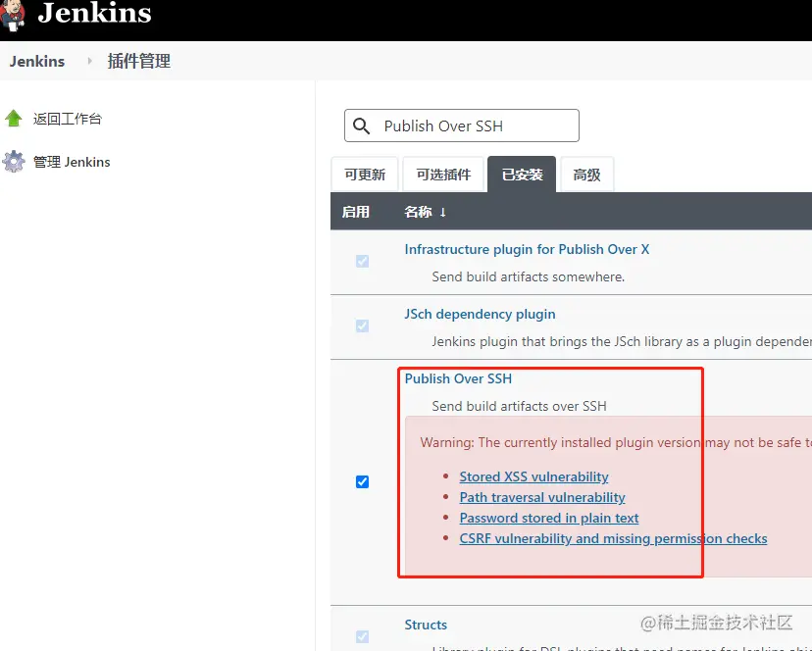The height and width of the screenshot is (651, 812).
Task: Open CSRF vulnerability and missing permission checks link
Action: coord(613,538)
